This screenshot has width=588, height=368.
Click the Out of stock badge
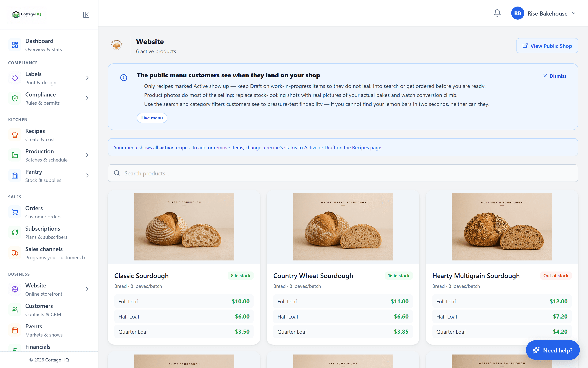coord(556,276)
